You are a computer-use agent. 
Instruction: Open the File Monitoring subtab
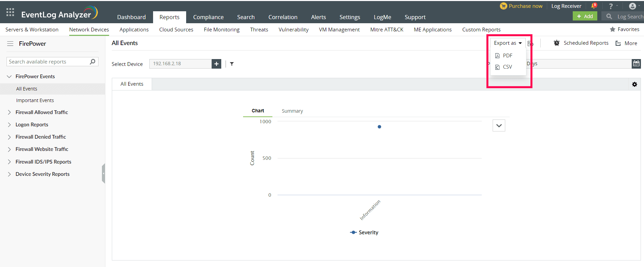[x=222, y=30]
